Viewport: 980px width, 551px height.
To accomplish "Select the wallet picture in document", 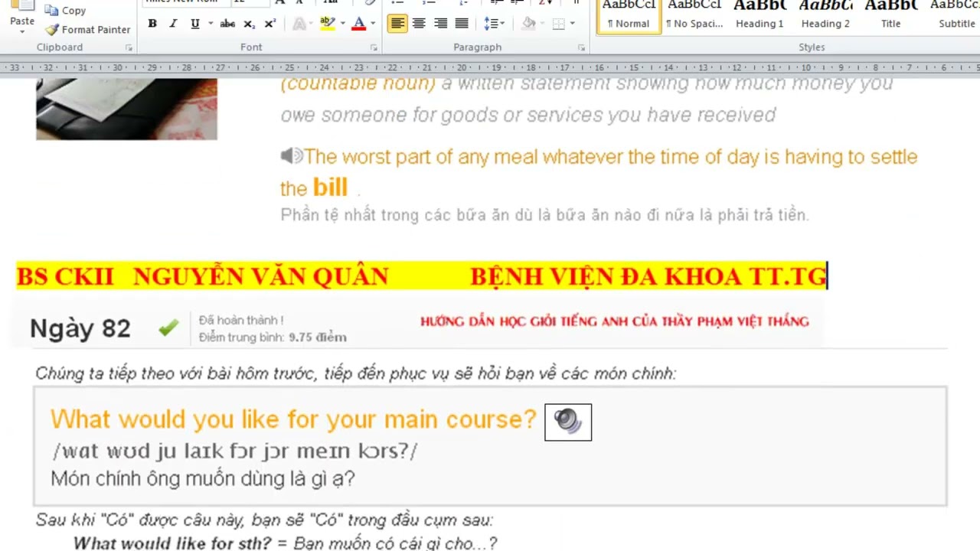I will coord(126,109).
